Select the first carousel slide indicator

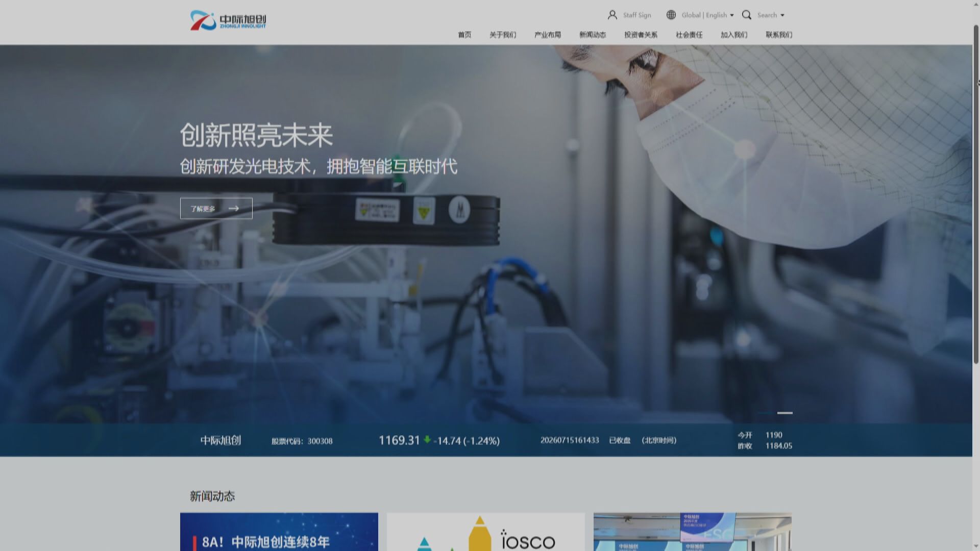click(765, 413)
